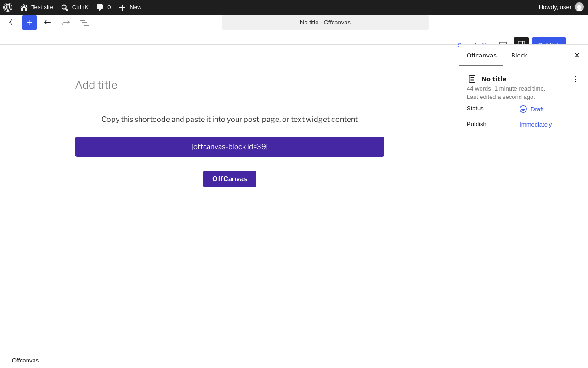Open the Actions menu beside No title
This screenshot has width=588, height=368.
pyautogui.click(x=575, y=79)
